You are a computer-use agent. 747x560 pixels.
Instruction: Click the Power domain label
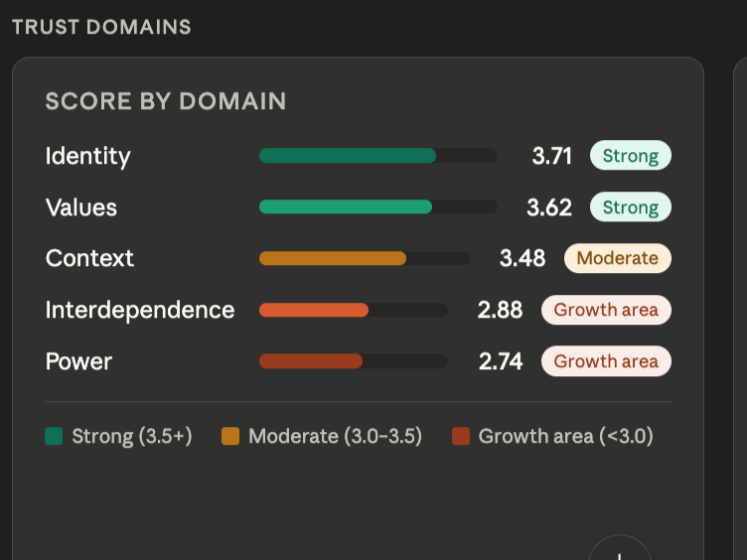pos(78,361)
